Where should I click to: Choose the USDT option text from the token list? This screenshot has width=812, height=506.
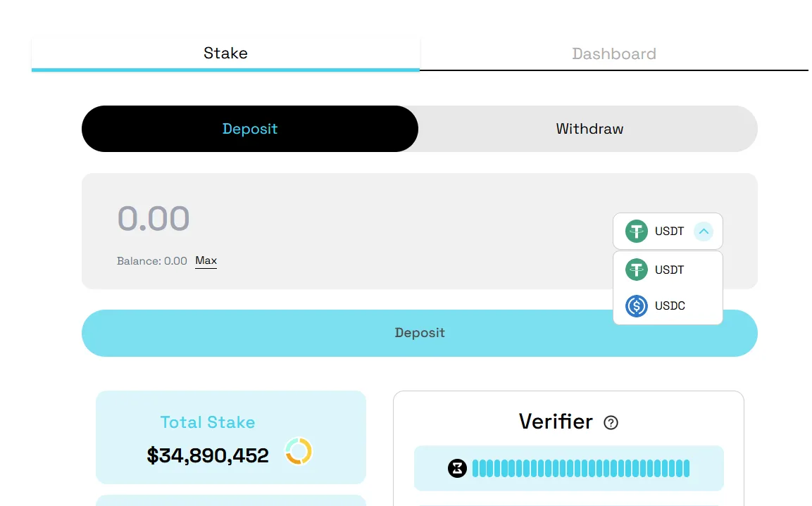(669, 270)
